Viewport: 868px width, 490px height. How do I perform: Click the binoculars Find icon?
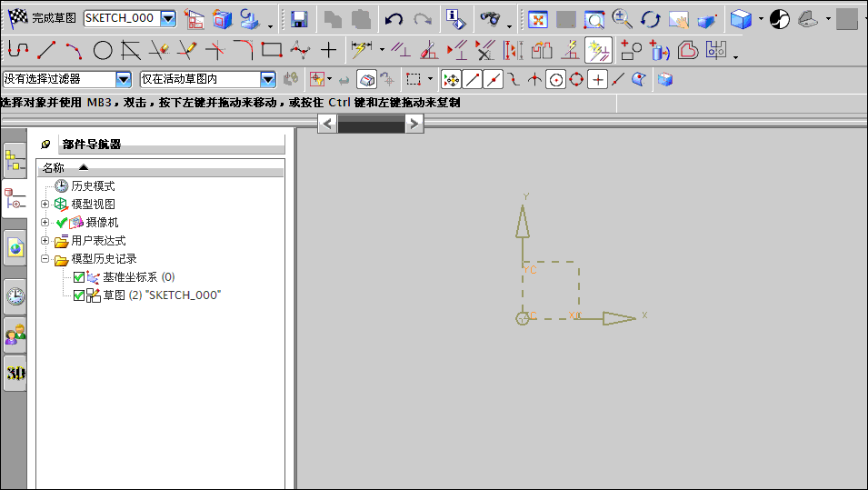click(x=490, y=19)
